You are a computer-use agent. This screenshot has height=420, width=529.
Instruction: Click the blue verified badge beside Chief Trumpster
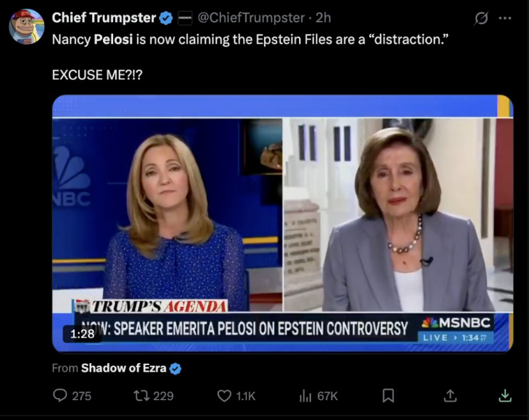[x=166, y=18]
